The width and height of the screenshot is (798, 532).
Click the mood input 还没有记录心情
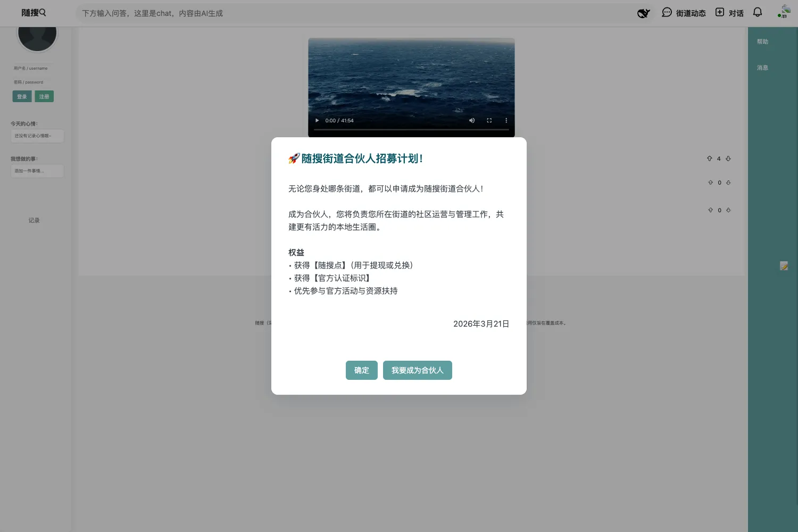point(37,136)
